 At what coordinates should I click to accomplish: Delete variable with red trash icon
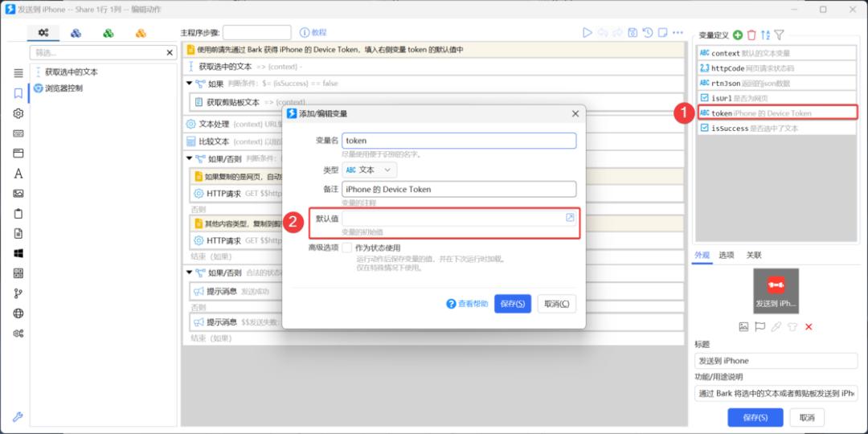(751, 35)
